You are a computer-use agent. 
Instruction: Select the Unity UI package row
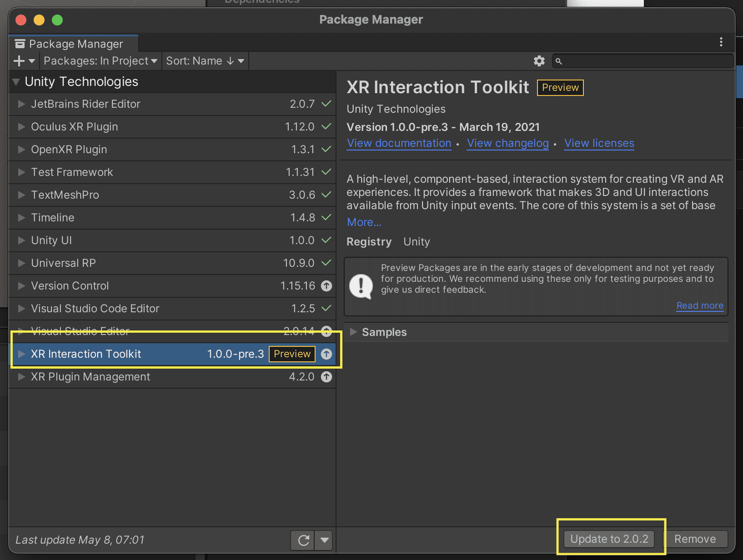pos(172,240)
